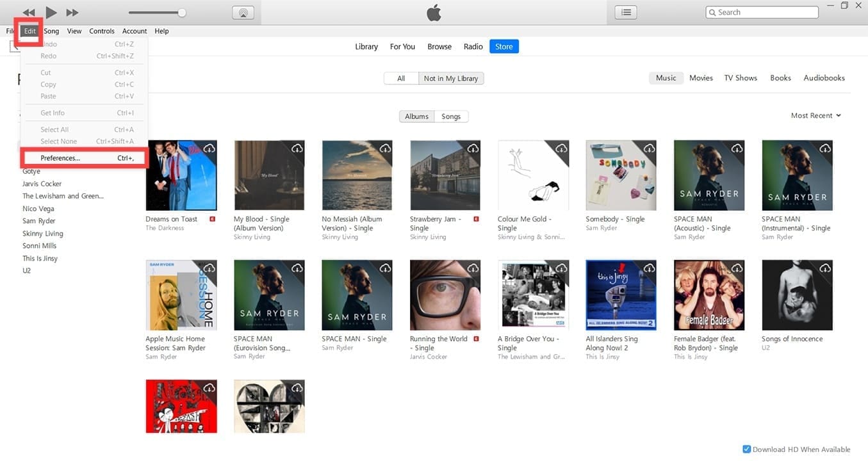Click the Apple logo in the header
Image resolution: width=868 pixels, height=461 pixels.
coord(434,12)
